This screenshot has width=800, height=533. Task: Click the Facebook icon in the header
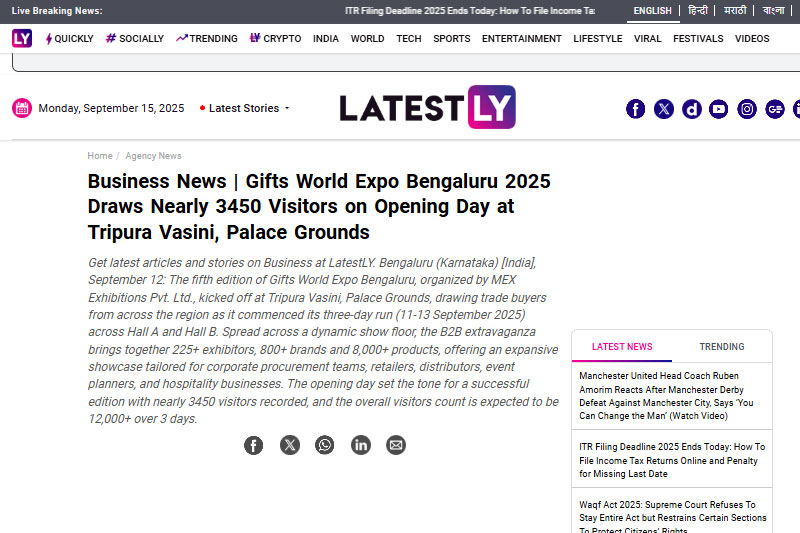(636, 109)
